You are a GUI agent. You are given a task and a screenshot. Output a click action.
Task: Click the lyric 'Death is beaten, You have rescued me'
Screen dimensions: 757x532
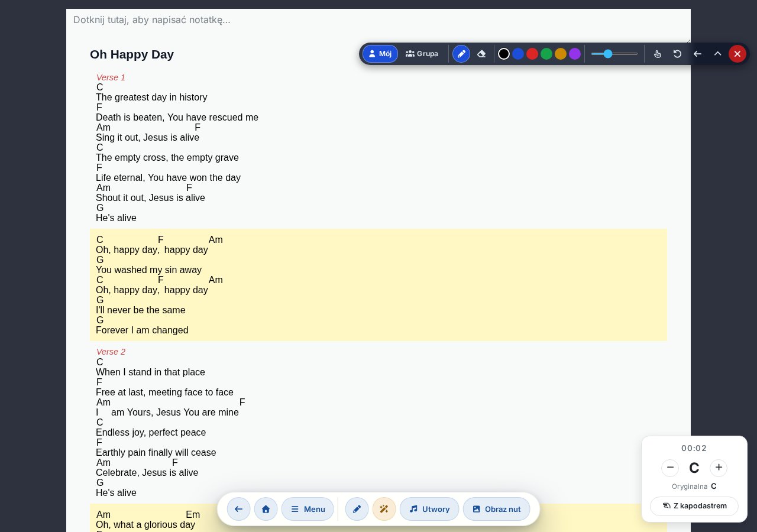[177, 118]
